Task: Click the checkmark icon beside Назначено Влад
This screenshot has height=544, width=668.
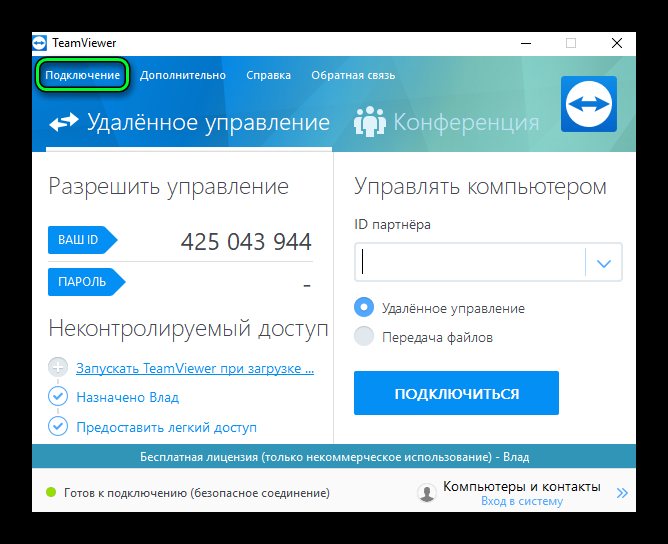Action: 58,396
